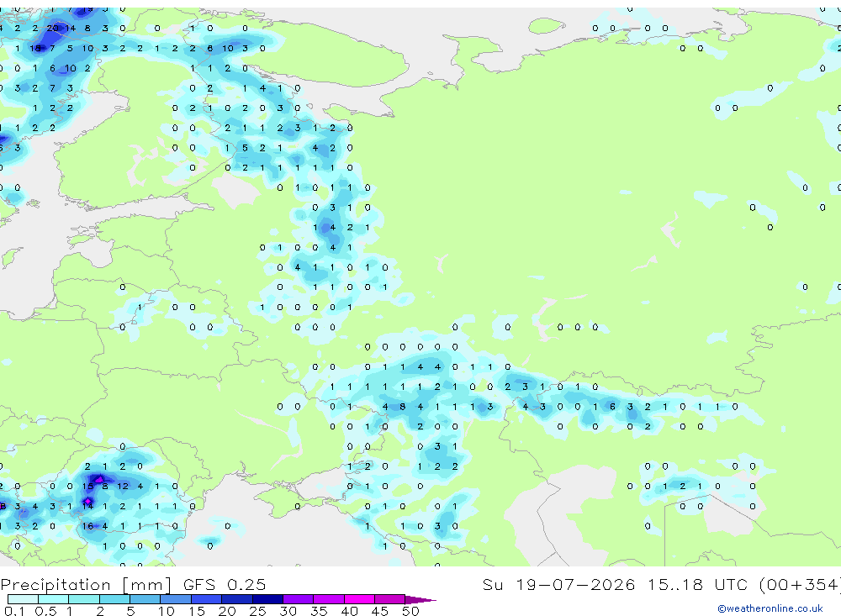Click the 25–30 mm navy legend swatch
This screenshot has width=841, height=616.
point(267,599)
